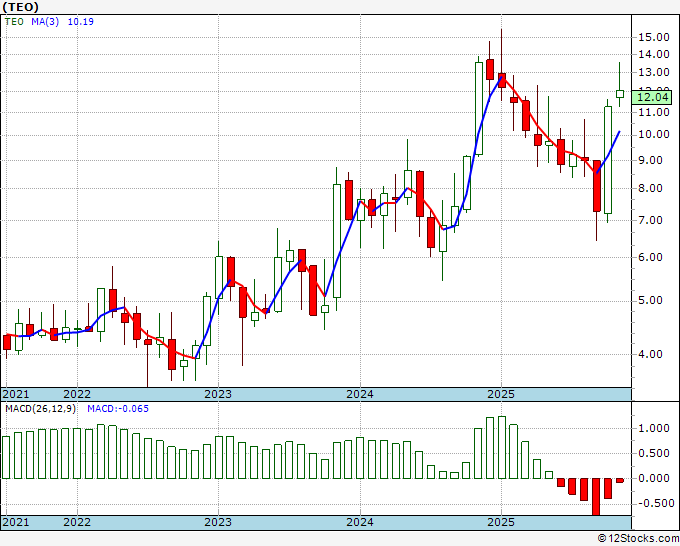Click the 2023 label on the MACD timeline

point(218,522)
